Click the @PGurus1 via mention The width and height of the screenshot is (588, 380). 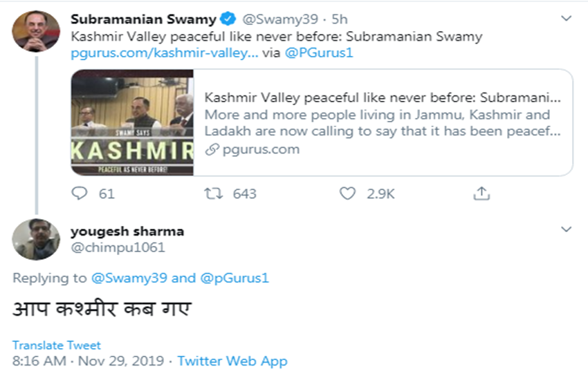coord(322,53)
